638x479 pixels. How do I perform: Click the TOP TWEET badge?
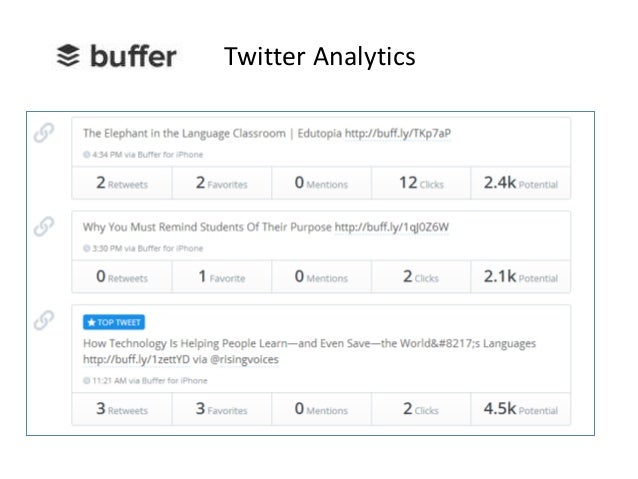[113, 322]
